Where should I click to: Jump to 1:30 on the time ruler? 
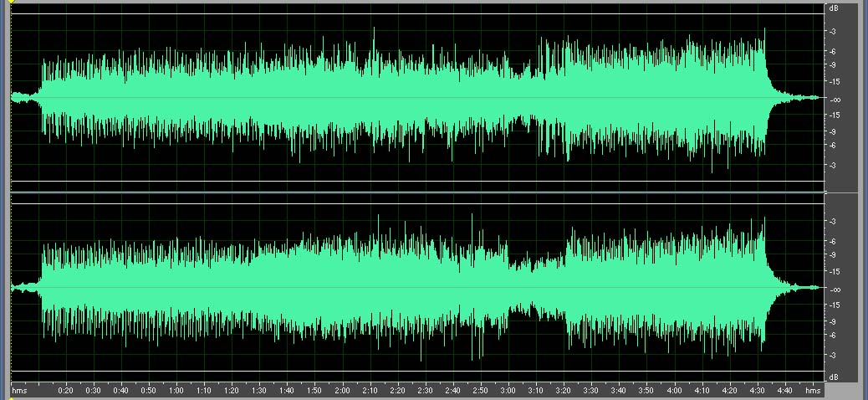(x=259, y=391)
